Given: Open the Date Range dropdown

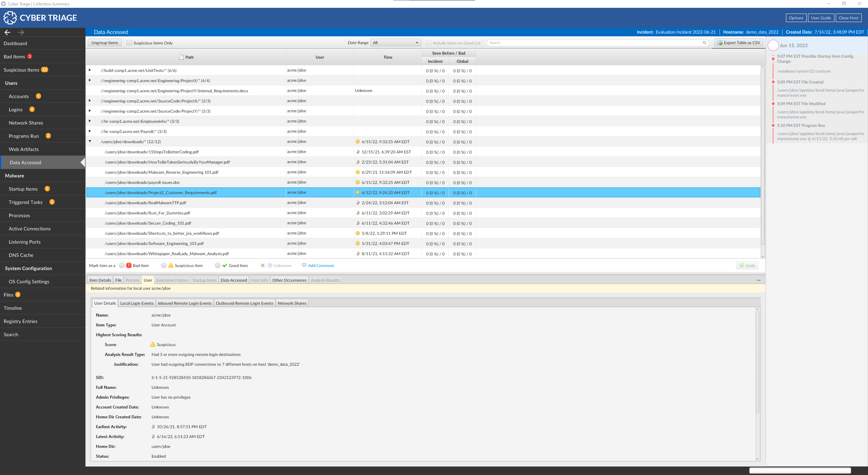Looking at the screenshot, I should pyautogui.click(x=395, y=43).
